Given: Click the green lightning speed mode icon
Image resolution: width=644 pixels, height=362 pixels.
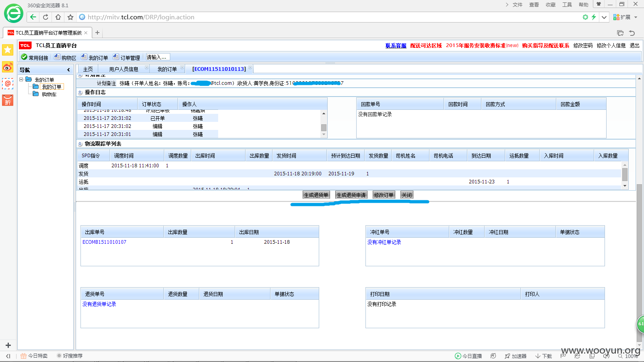Looking at the screenshot, I should point(594,17).
